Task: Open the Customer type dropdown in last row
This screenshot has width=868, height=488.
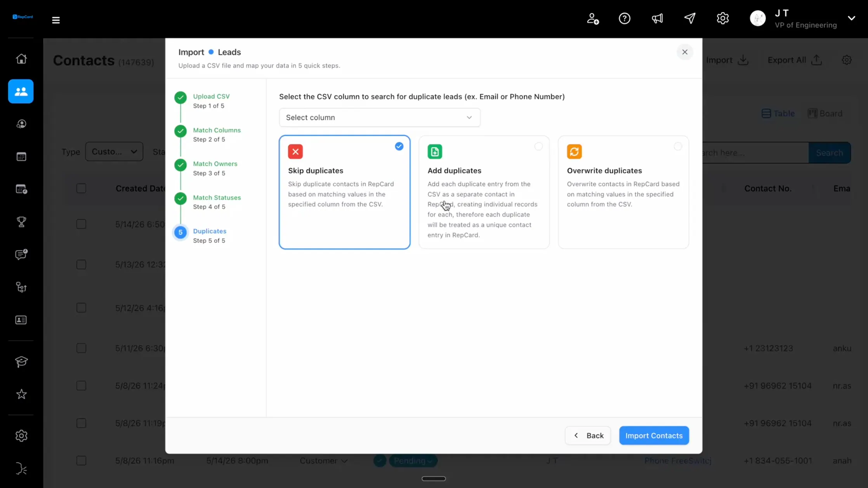Action: [x=323, y=461]
